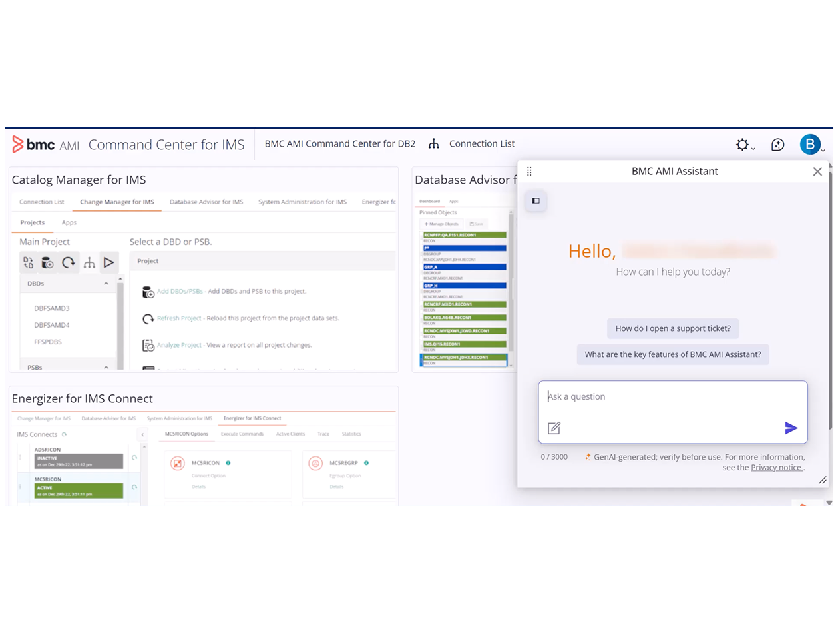Choose 'How do I open a support ticket?' suggestion
This screenshot has height=634, width=840.
(673, 328)
